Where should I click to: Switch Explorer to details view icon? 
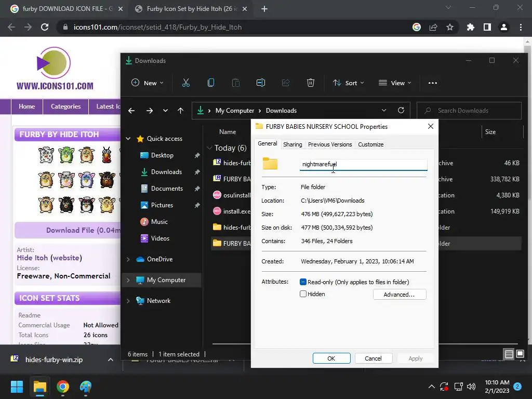pos(509,354)
